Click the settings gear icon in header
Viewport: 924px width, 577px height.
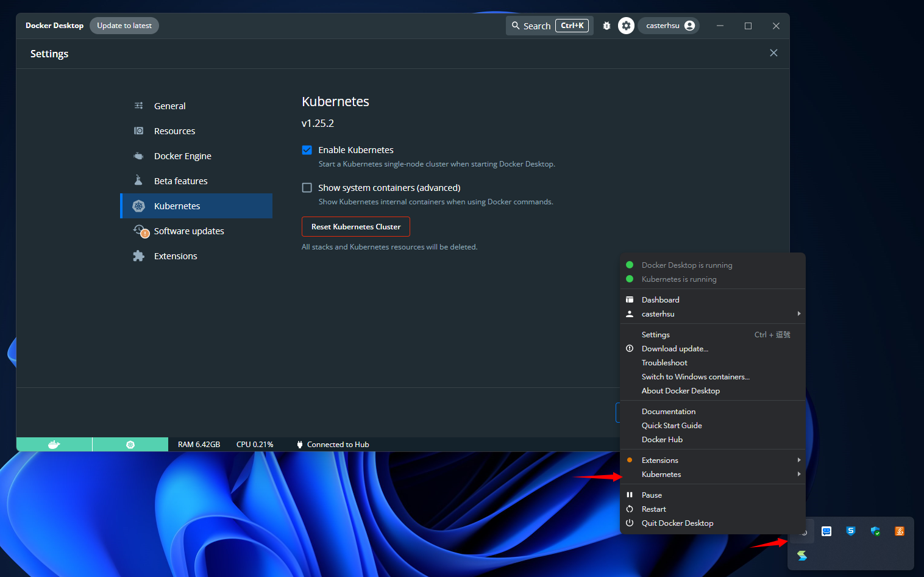[626, 26]
